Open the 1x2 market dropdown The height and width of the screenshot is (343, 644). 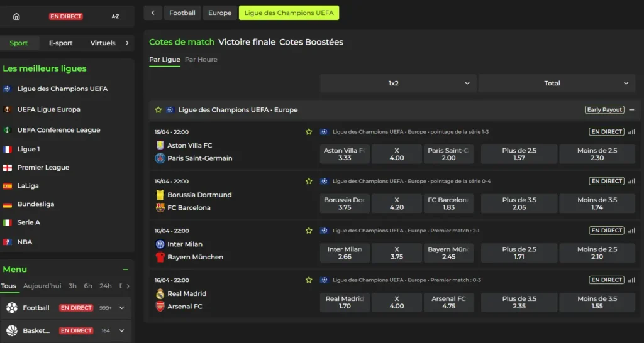(x=398, y=84)
